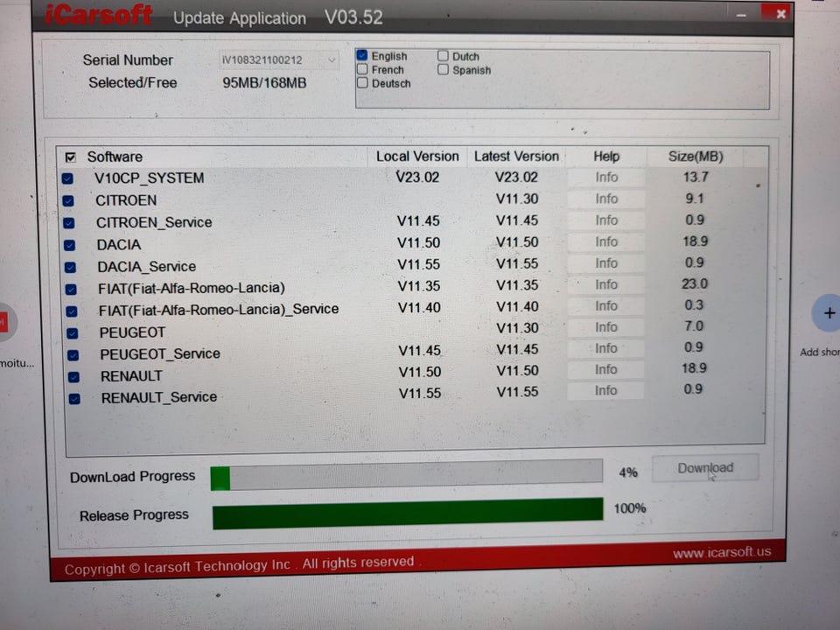Click the Download button

point(705,467)
